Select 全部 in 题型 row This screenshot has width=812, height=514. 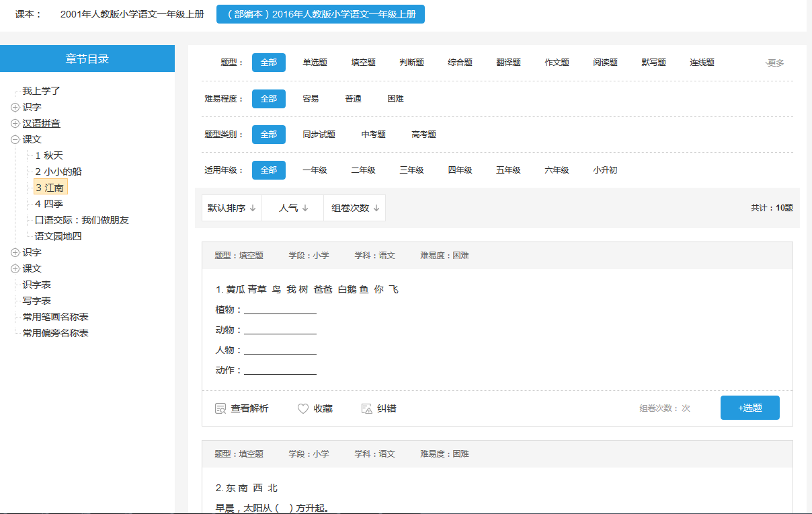pyautogui.click(x=269, y=63)
